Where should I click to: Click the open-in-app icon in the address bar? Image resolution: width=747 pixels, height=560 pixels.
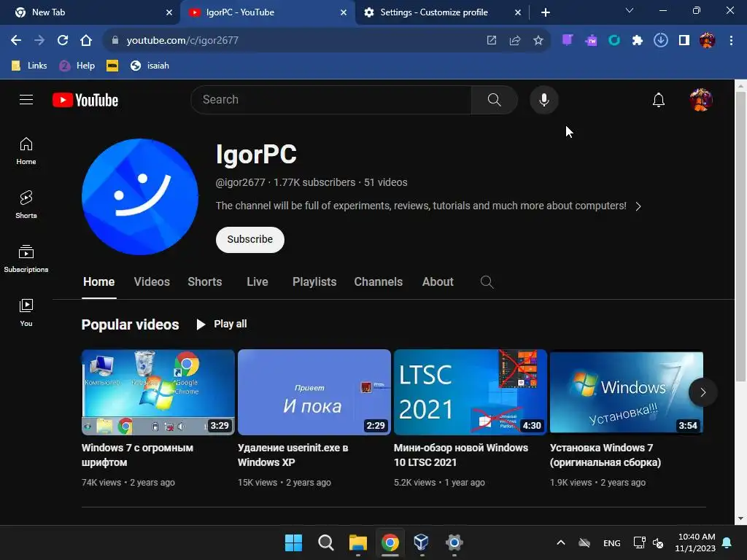491,41
